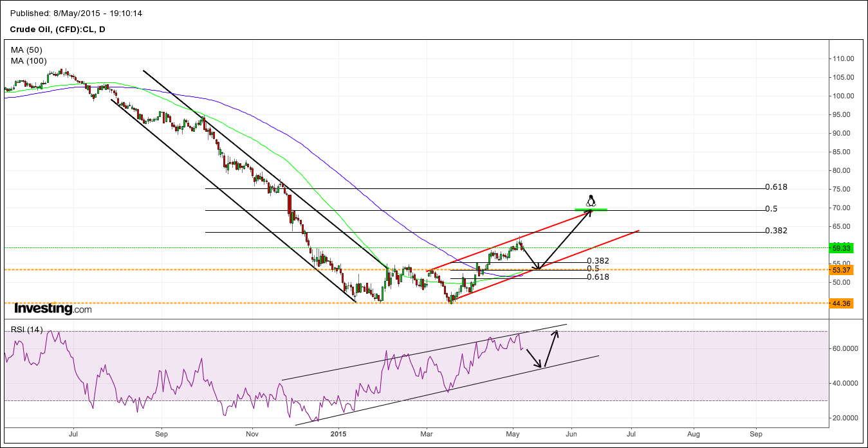Click the green target bar at 0.5 level

591,210
